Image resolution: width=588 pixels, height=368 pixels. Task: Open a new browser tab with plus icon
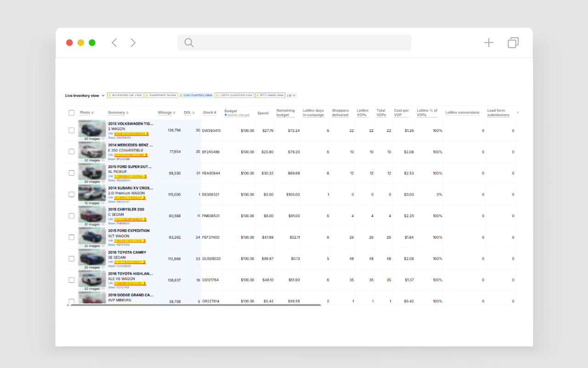click(x=489, y=43)
